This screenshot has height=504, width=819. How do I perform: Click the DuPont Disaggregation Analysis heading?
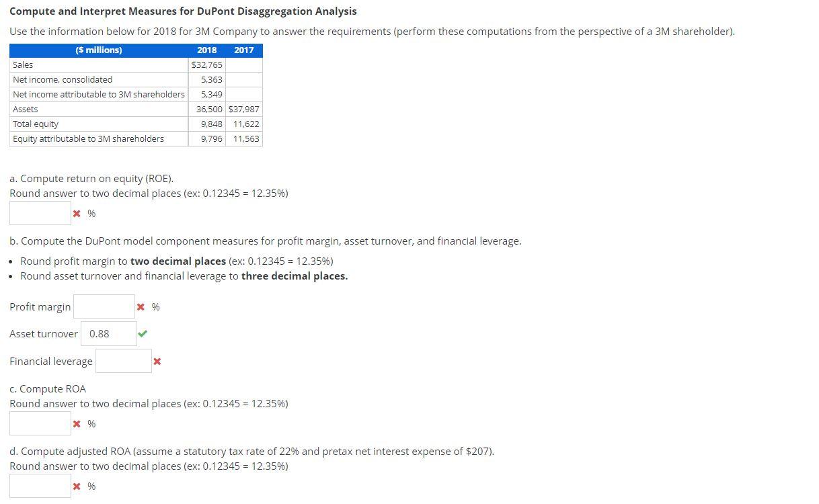coord(185,11)
